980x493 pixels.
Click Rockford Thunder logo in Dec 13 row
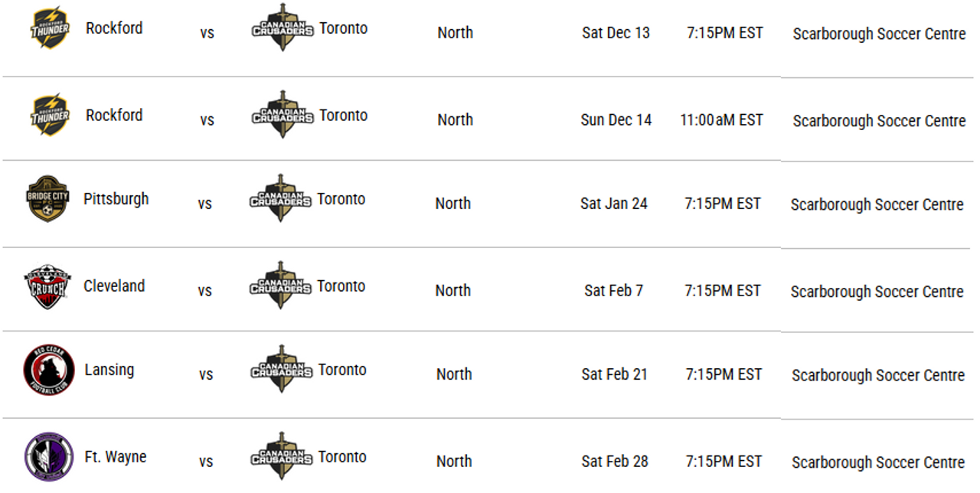click(x=51, y=28)
